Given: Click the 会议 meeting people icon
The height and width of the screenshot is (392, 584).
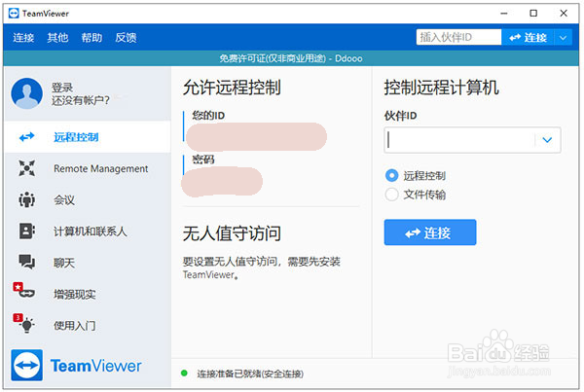Looking at the screenshot, I should pos(27,200).
